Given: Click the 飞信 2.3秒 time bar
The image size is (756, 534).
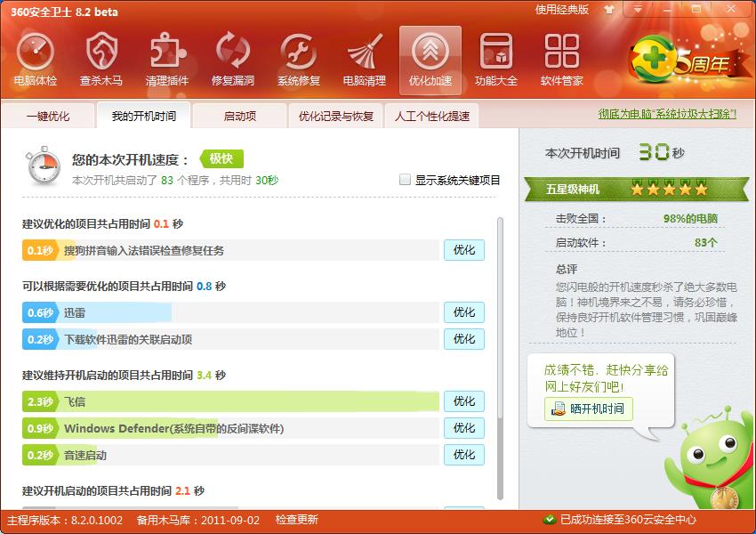Looking at the screenshot, I should point(230,401).
